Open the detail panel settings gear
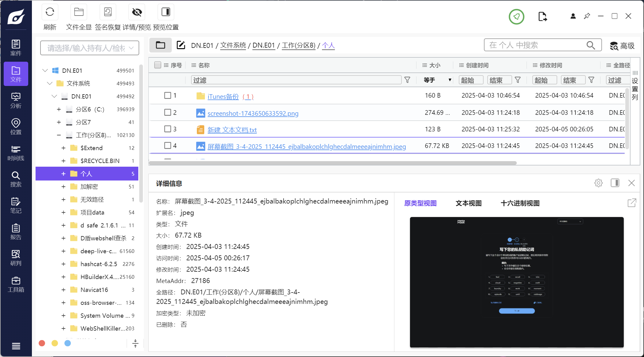644x357 pixels. [x=598, y=183]
